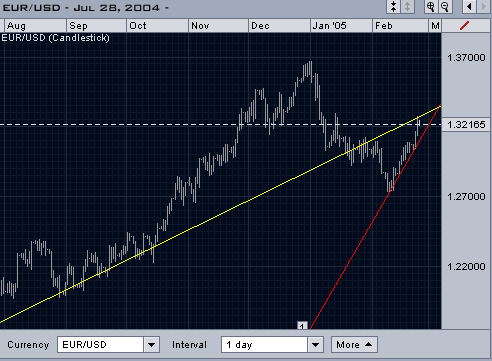Click the EUR/USD (Candlestick) chart label

(x=55, y=38)
